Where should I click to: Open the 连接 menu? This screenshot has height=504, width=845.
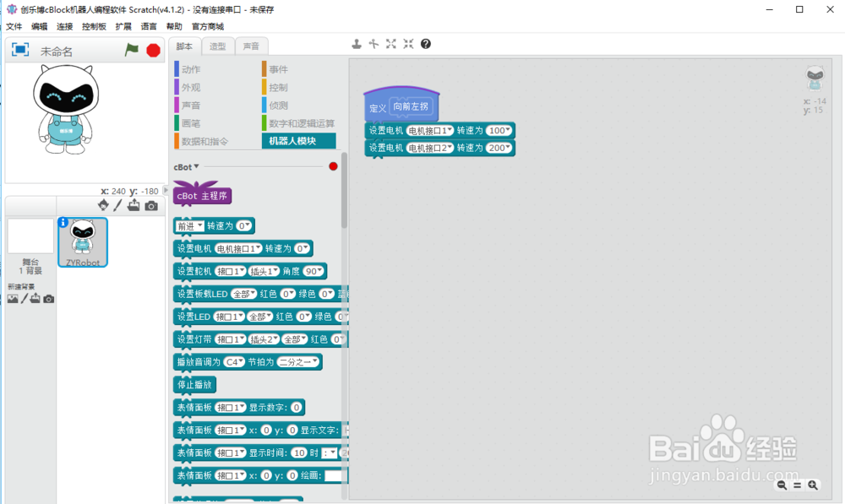click(x=63, y=26)
